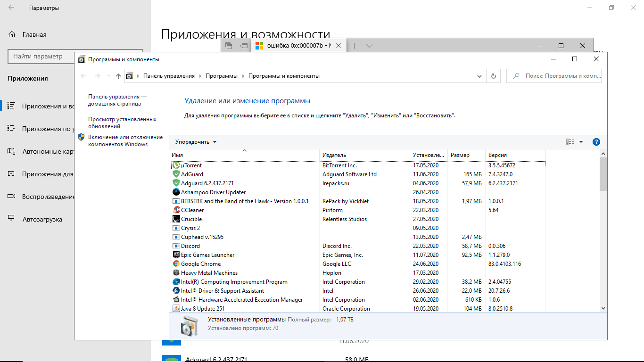Image resolution: width=644 pixels, height=362 pixels.
Task: Click the Intel Computing Improvement Program icon
Action: [176, 282]
